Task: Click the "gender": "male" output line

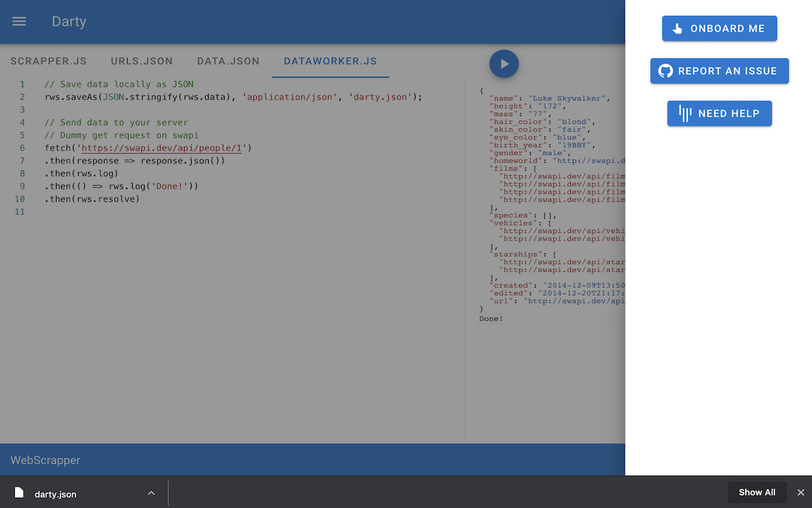Action: point(530,153)
